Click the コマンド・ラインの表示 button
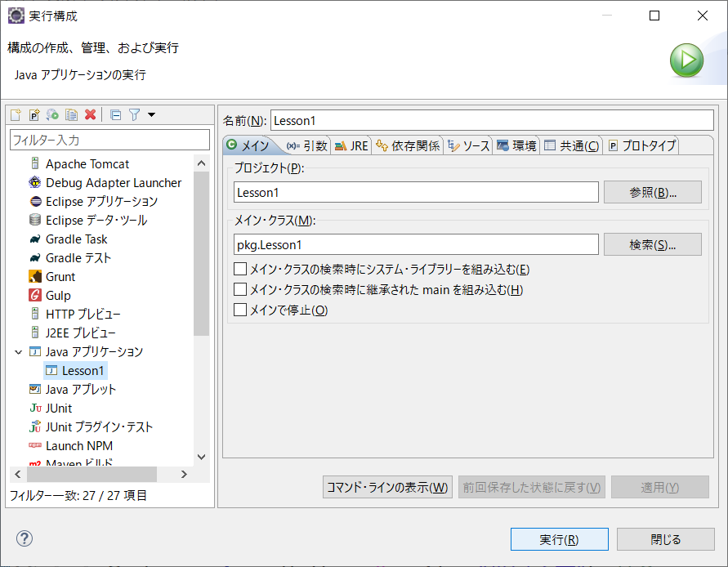728x567 pixels. (x=387, y=487)
